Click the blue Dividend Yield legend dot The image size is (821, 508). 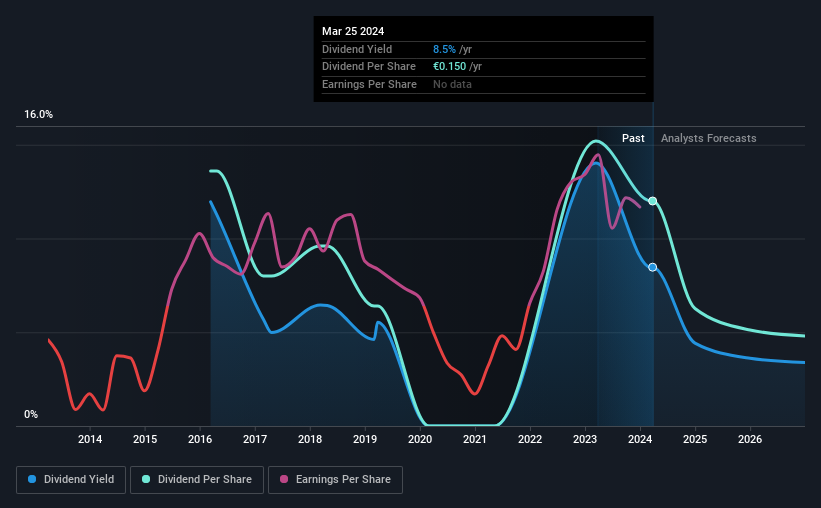[x=32, y=479]
